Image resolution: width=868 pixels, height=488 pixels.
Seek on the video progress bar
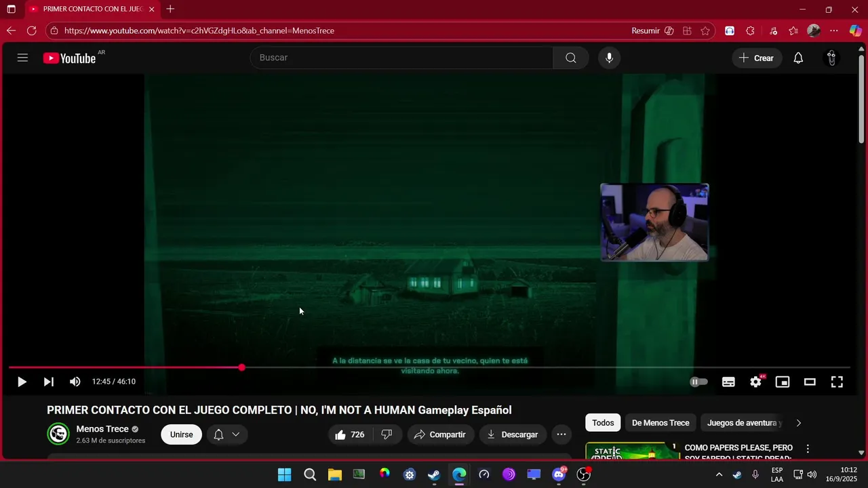[x=429, y=367]
